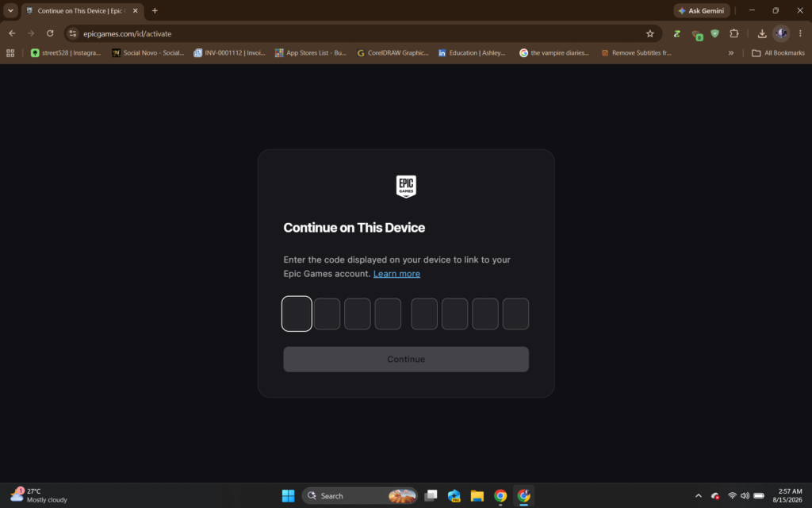Go back to the previous page
The image size is (812, 508).
pyautogui.click(x=12, y=33)
